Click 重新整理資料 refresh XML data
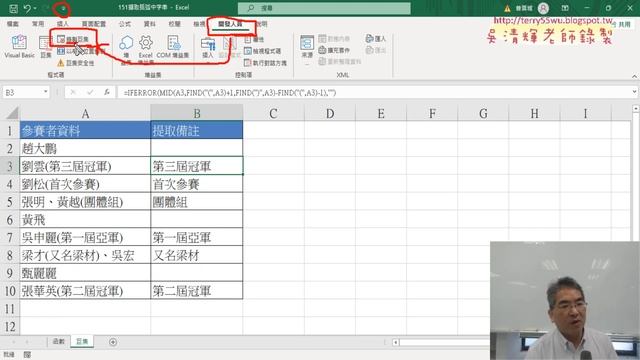The image size is (640, 360). (x=340, y=62)
